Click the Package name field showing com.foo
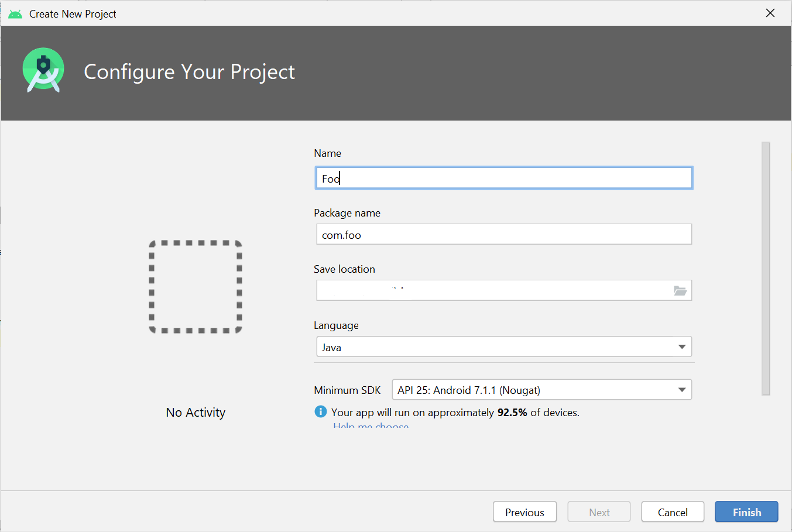Viewport: 792px width, 532px height. 503,234
